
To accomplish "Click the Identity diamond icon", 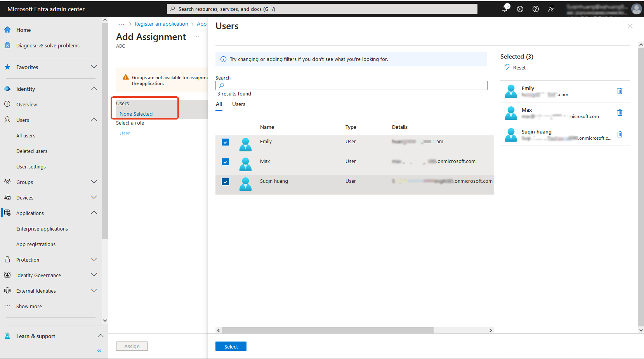I will point(7,89).
